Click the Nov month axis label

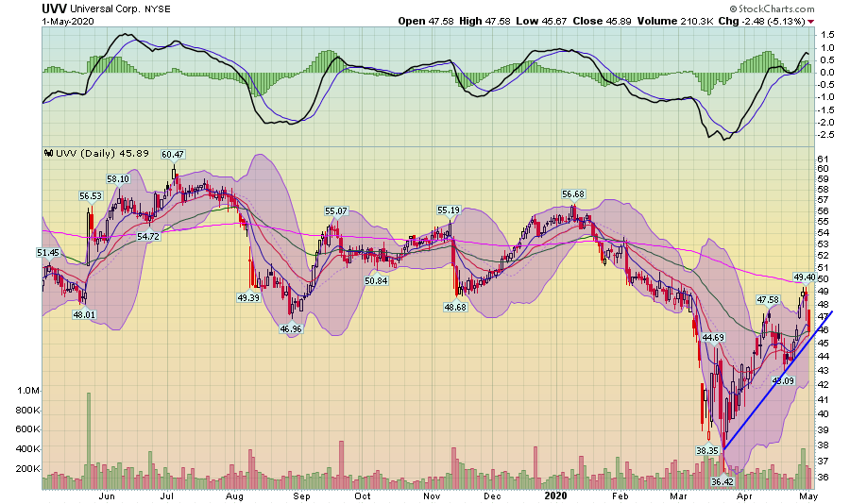click(x=432, y=496)
